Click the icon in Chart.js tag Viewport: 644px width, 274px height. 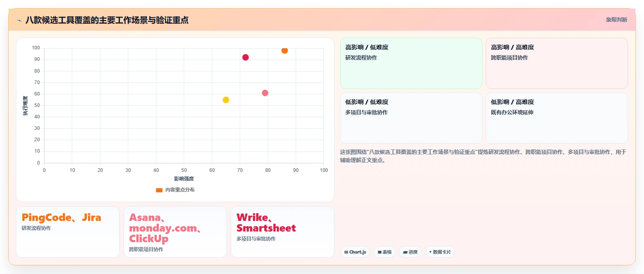[346, 252]
